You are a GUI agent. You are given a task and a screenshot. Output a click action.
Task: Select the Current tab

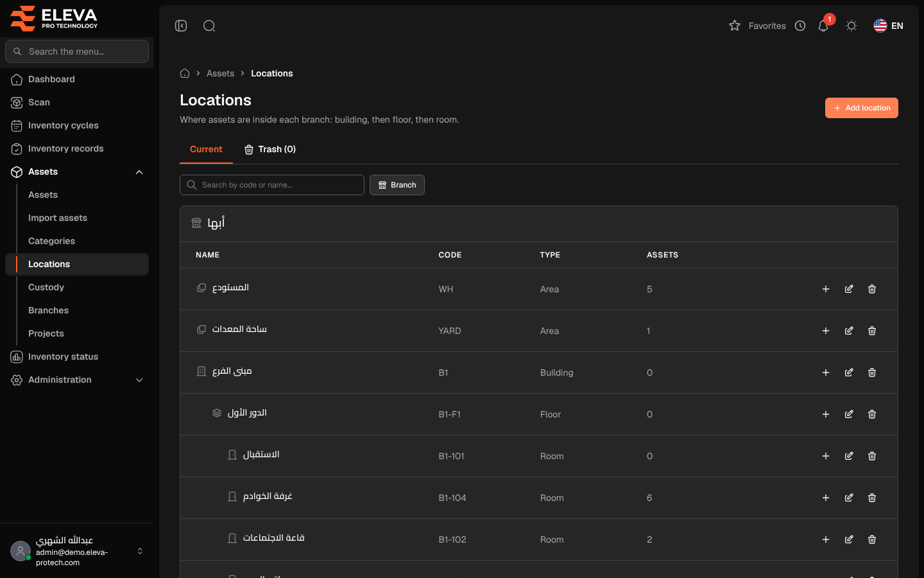click(x=206, y=149)
